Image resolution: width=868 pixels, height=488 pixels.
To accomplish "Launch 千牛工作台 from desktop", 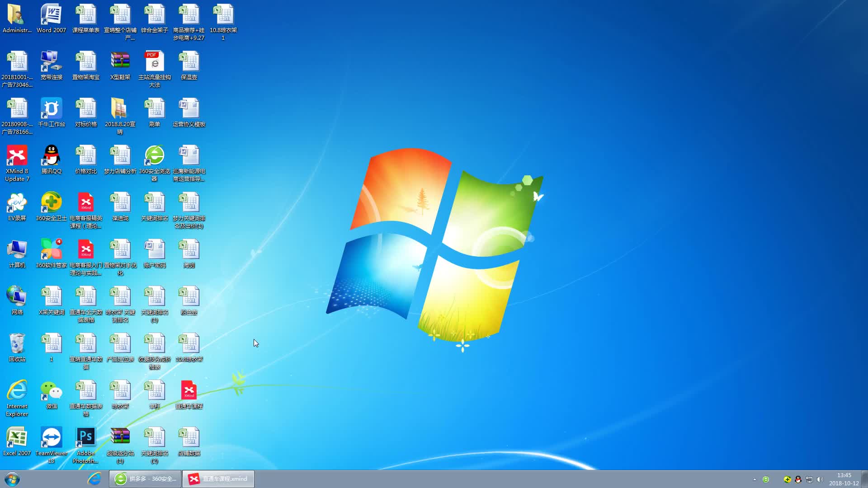I will 51,113.
